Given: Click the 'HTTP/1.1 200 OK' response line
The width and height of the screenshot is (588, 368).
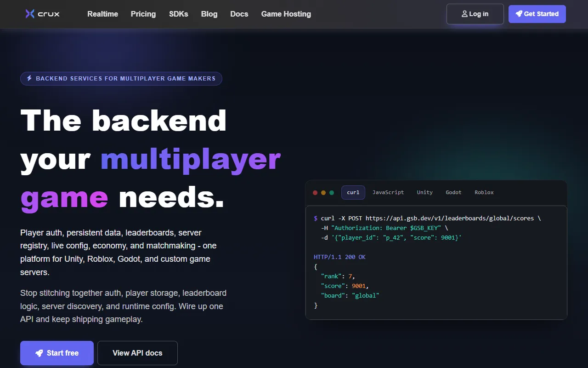Looking at the screenshot, I should pyautogui.click(x=339, y=257).
